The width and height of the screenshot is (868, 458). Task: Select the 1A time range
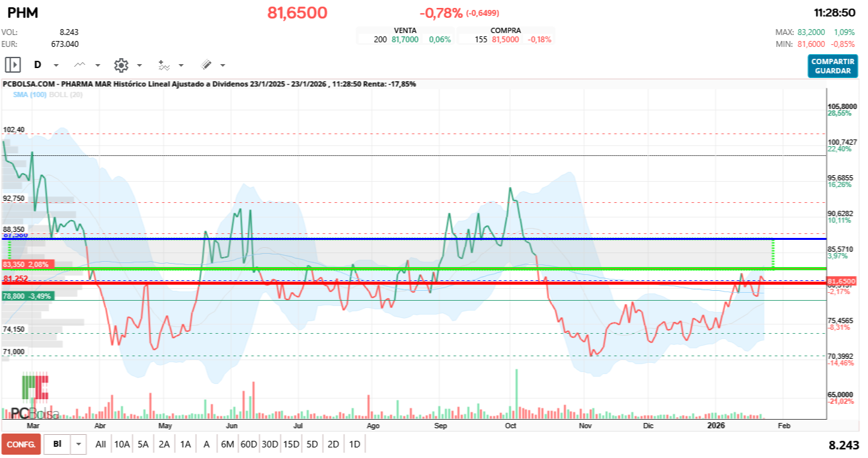pos(185,444)
